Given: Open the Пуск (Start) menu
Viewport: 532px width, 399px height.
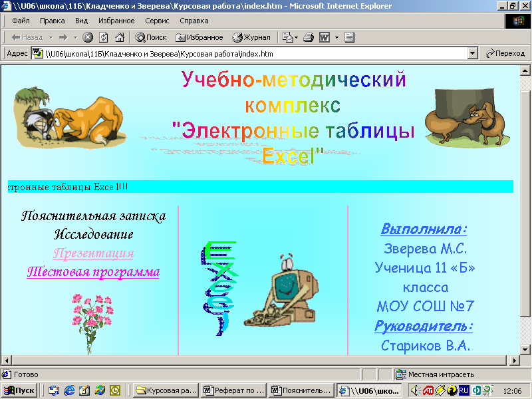Looking at the screenshot, I should (x=19, y=390).
